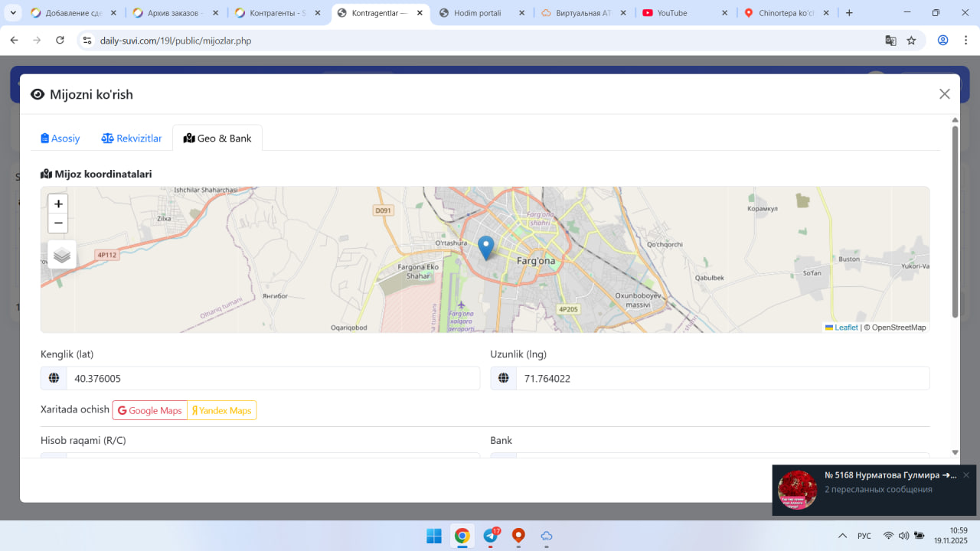The width and height of the screenshot is (980, 551).
Task: Zoom out of the map with minus button
Action: [x=58, y=223]
